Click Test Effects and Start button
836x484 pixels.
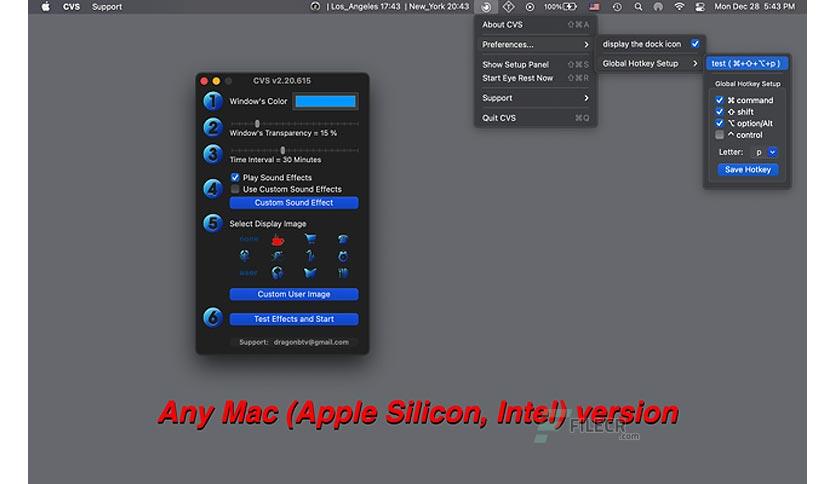(x=294, y=319)
